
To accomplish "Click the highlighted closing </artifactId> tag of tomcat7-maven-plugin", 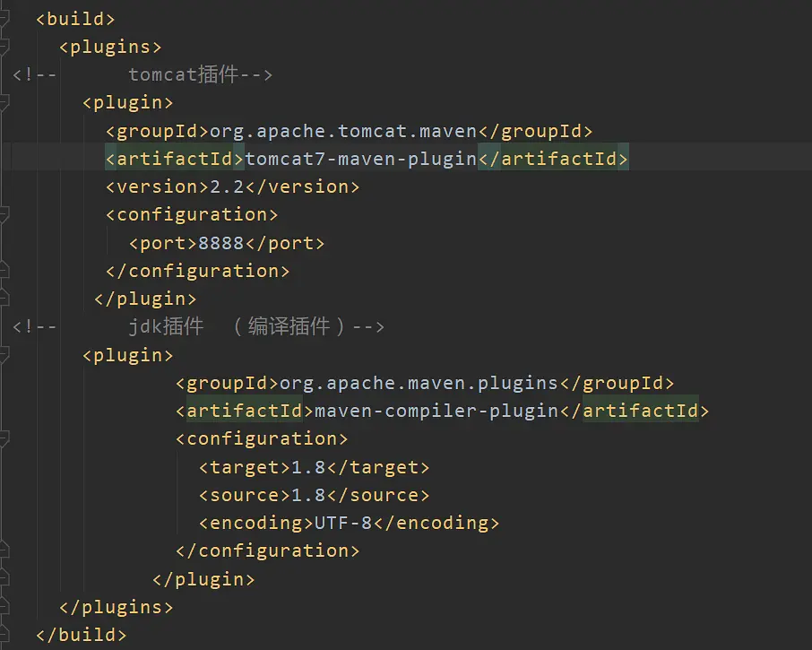I will click(x=553, y=159).
